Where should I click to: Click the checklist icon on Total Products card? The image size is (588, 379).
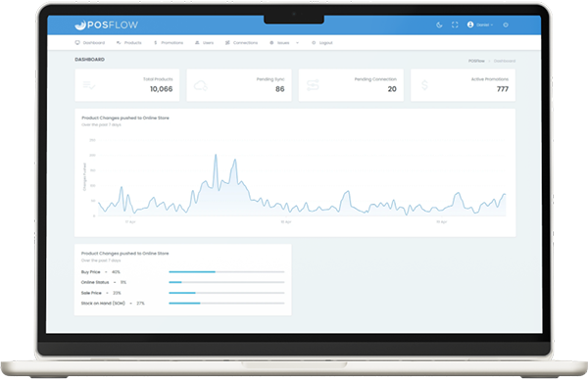[x=89, y=85]
